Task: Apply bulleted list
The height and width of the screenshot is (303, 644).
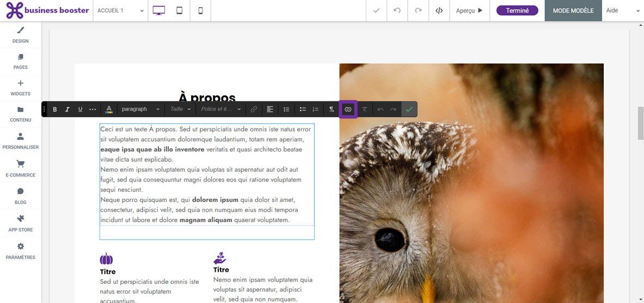Action: point(303,110)
